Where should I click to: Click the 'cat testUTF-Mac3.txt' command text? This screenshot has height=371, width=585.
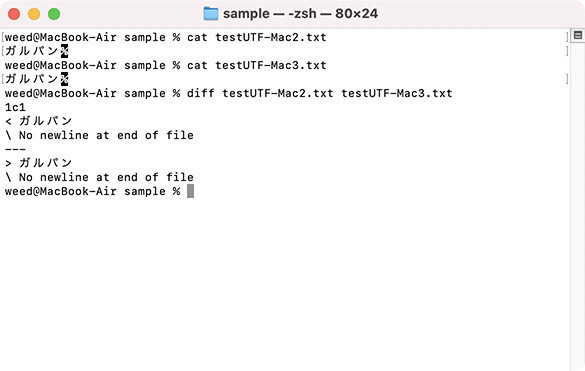(x=257, y=65)
